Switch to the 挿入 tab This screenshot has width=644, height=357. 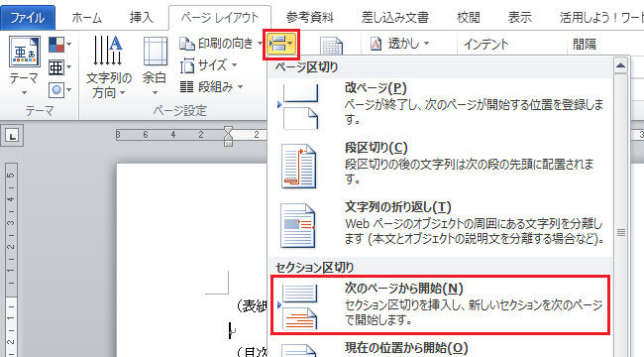pos(142,18)
